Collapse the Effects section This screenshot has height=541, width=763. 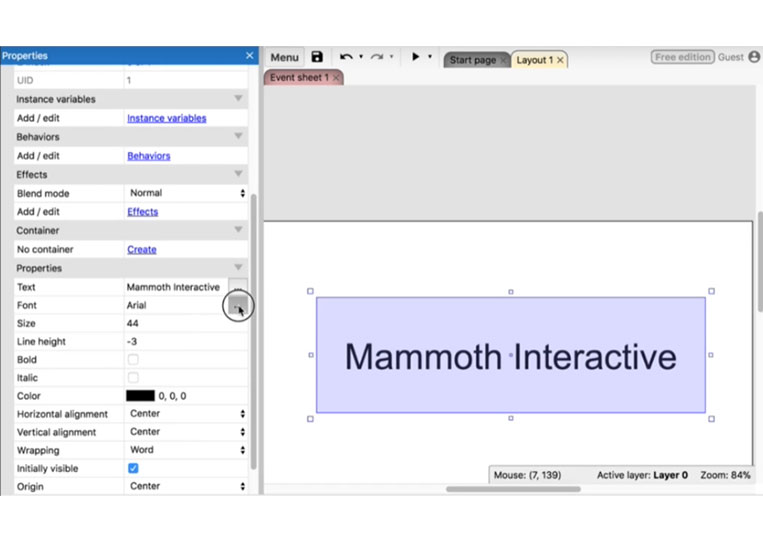(238, 173)
